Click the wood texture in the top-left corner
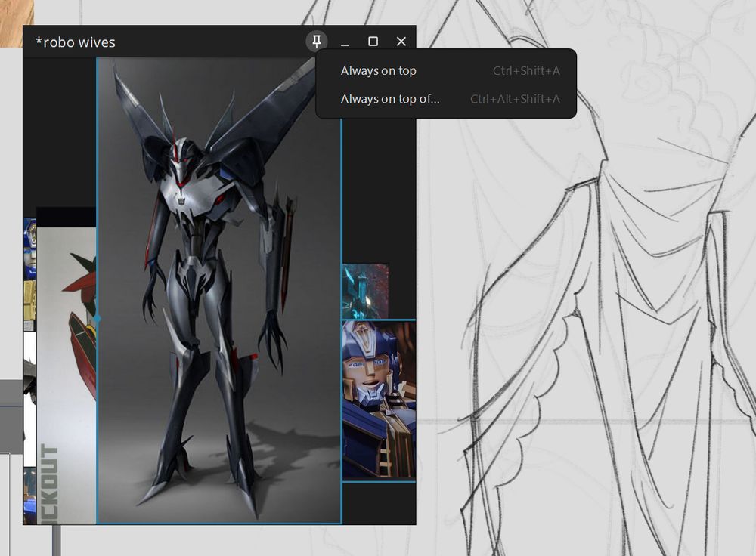Viewport: 756px width, 556px height. tap(15, 19)
